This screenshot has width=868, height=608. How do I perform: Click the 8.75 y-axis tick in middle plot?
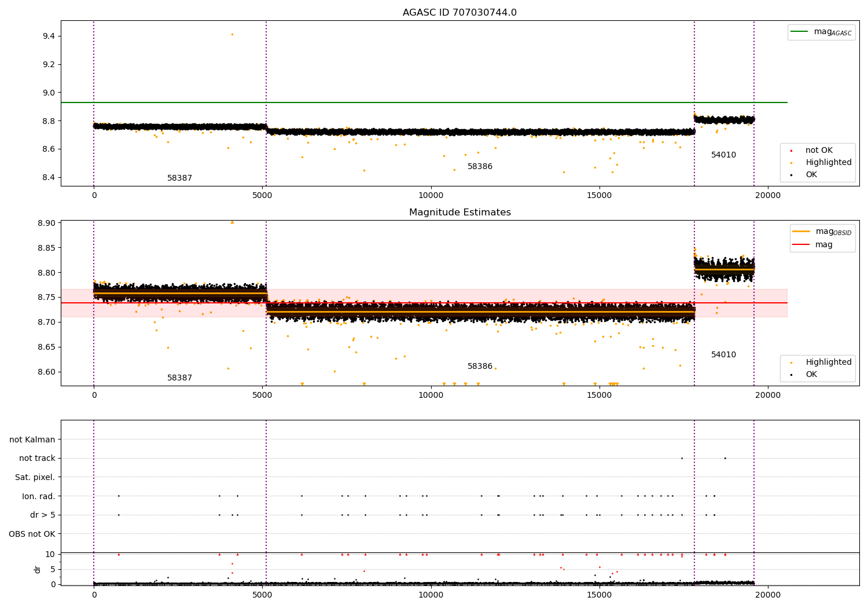[x=46, y=298]
